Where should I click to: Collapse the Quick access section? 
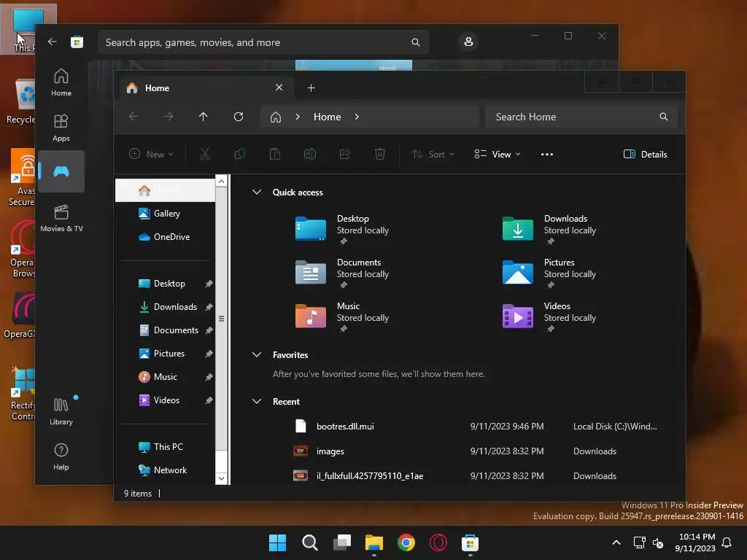pos(257,192)
